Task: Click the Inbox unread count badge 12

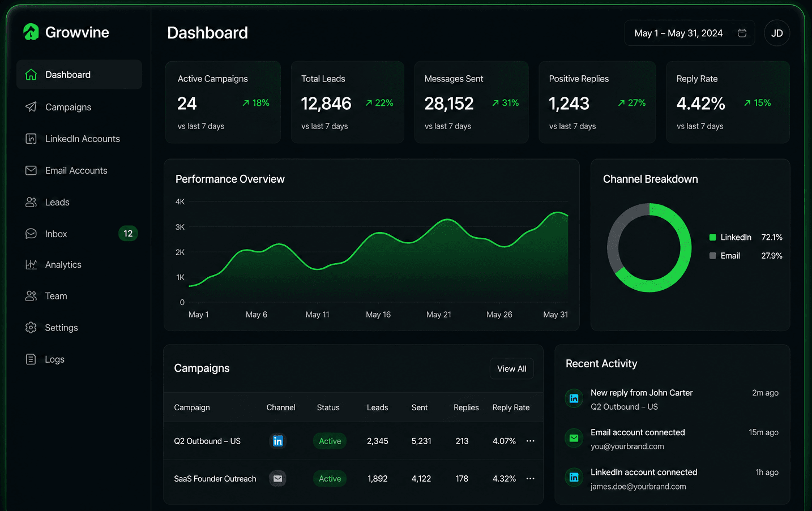Action: pos(128,233)
